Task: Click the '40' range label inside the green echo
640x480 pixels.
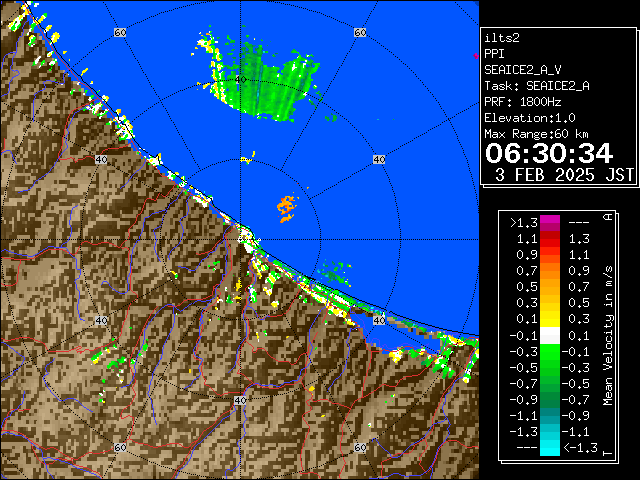Action: coord(241,80)
